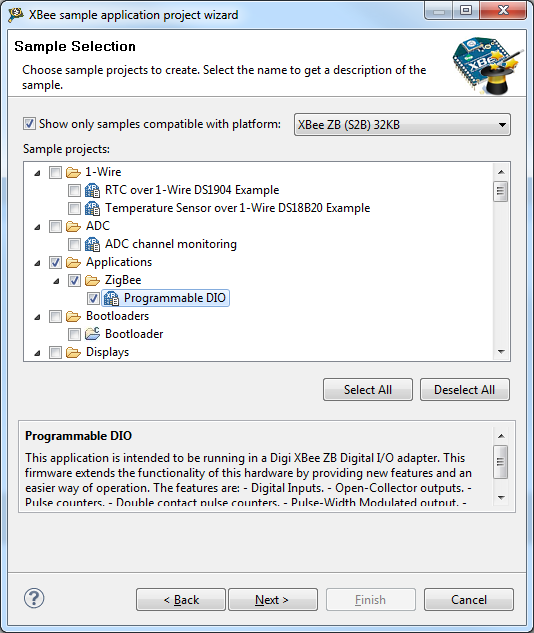The image size is (534, 633).
Task: Uncheck the Programmable DIO checkbox
Action: (x=93, y=298)
